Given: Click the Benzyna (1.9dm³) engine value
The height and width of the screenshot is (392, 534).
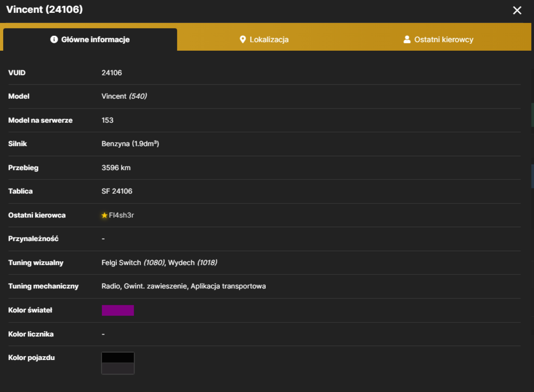Looking at the screenshot, I should pos(130,144).
